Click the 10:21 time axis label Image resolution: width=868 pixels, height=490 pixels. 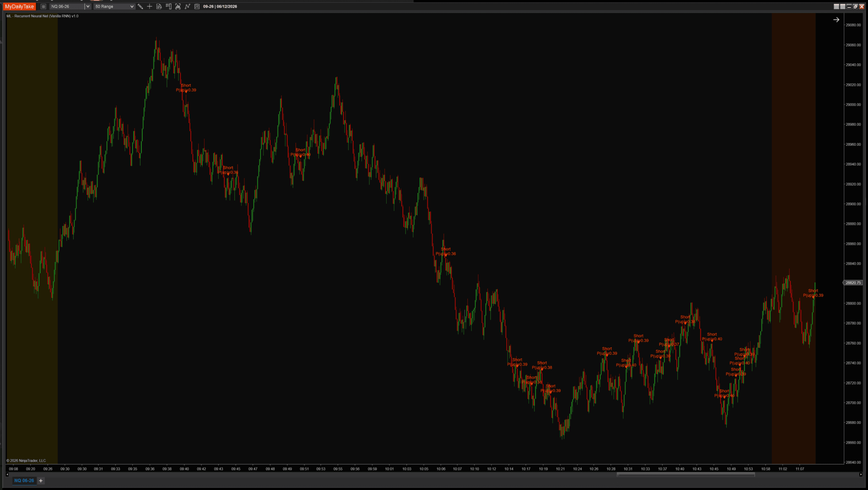(x=560, y=469)
